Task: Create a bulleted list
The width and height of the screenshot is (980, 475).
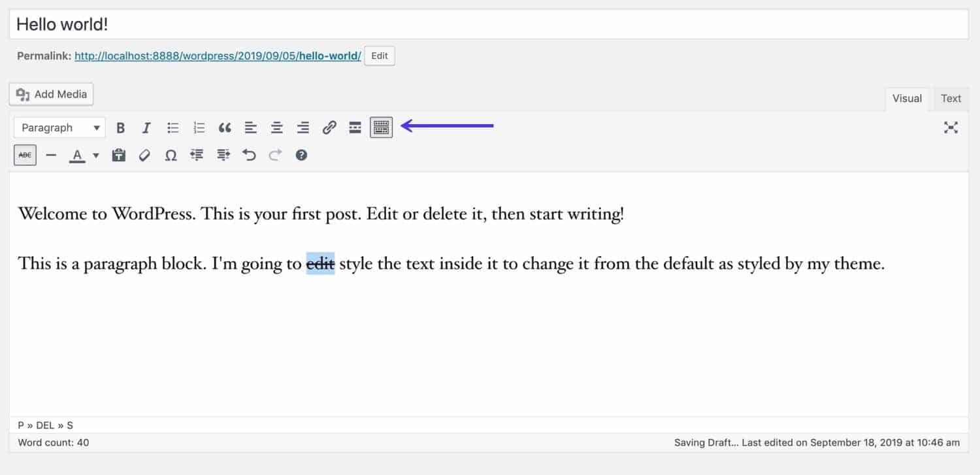Action: (172, 127)
